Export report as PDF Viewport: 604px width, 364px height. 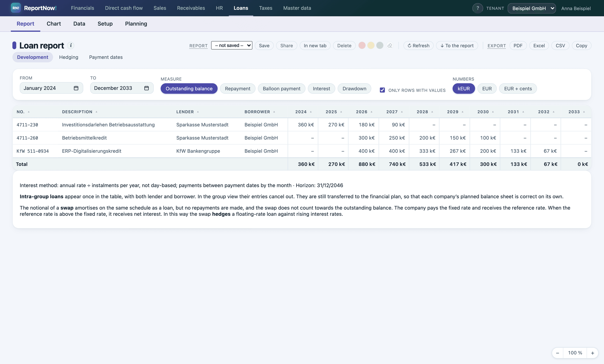(518, 45)
